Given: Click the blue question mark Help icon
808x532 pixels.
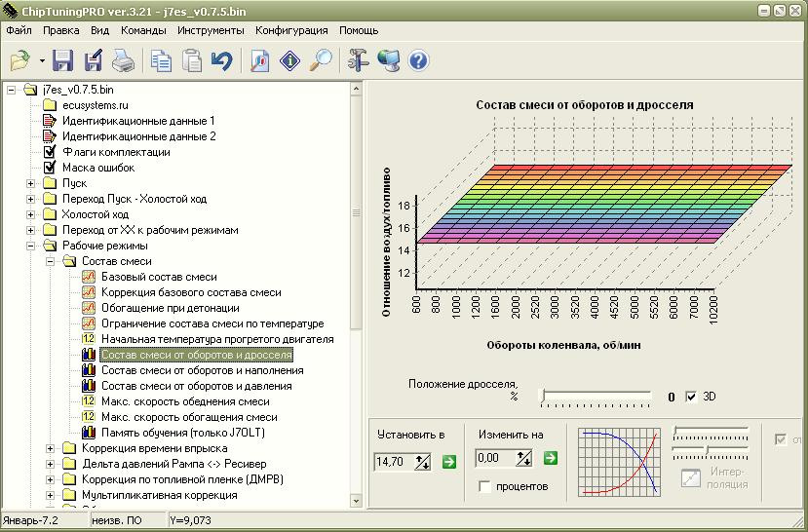Looking at the screenshot, I should pos(419,61).
